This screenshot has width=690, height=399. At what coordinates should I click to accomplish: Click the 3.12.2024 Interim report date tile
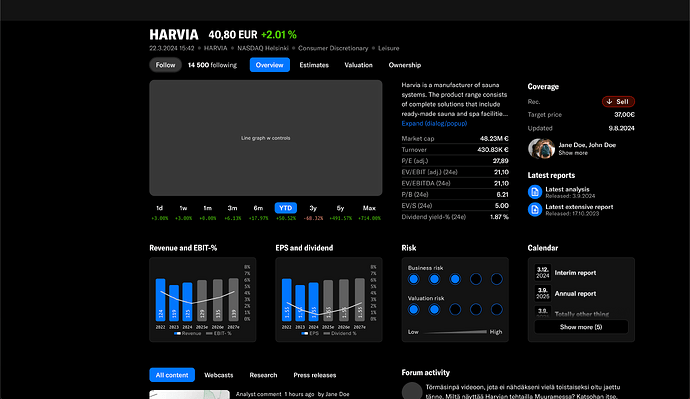(543, 272)
